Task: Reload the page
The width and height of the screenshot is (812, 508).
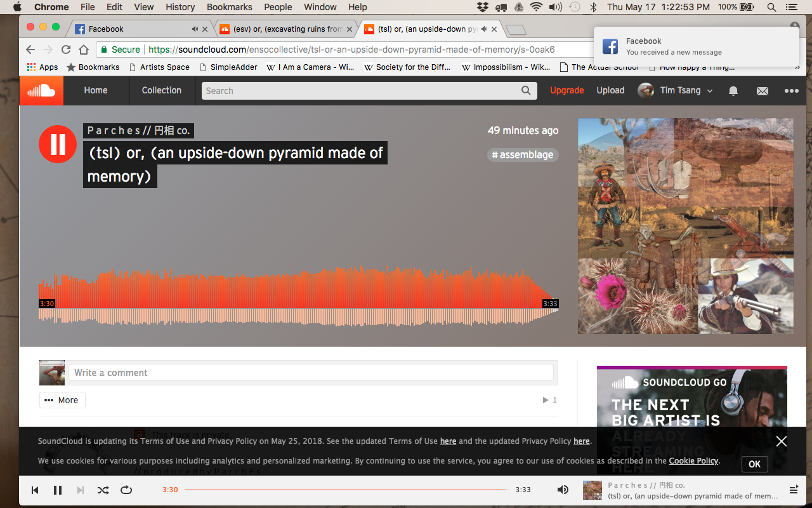Action: pos(66,50)
